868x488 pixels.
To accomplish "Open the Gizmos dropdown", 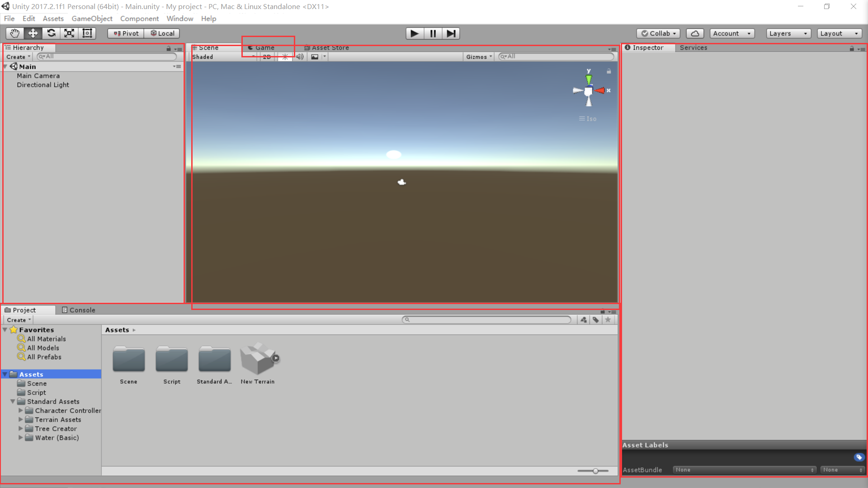I will pyautogui.click(x=478, y=56).
